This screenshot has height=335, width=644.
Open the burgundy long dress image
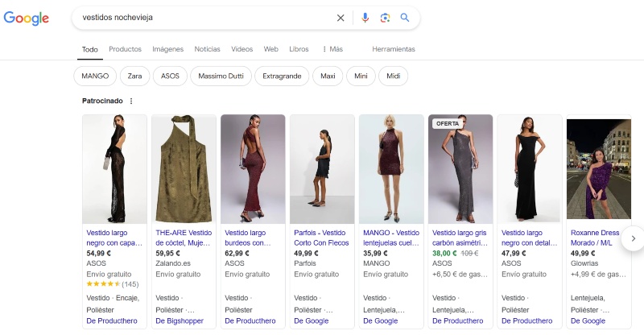click(x=253, y=169)
